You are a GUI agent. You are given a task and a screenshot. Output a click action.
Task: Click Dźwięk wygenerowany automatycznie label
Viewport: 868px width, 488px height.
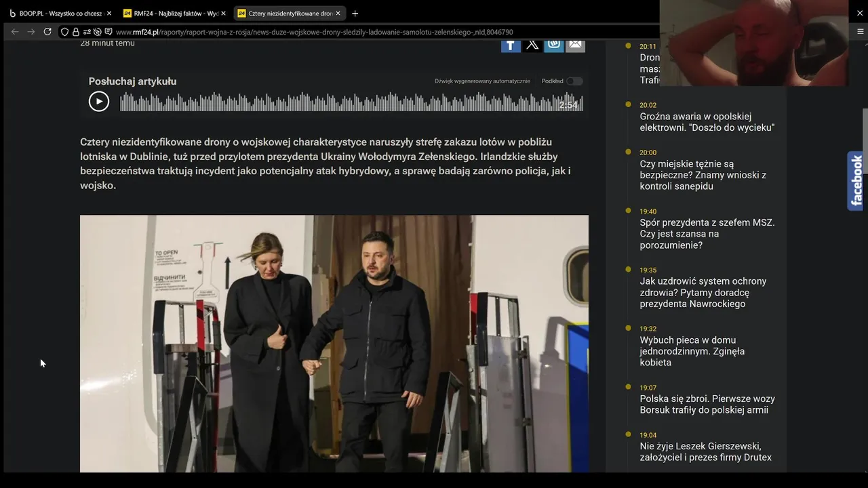point(482,81)
